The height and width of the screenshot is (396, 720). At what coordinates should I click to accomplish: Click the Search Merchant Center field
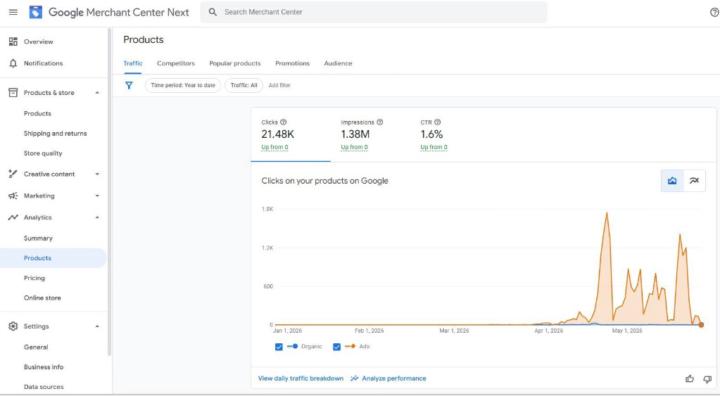coord(373,12)
